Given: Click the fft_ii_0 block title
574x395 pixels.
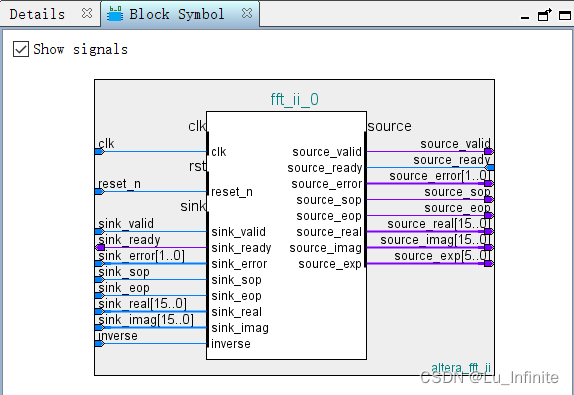Looking at the screenshot, I should (294, 99).
